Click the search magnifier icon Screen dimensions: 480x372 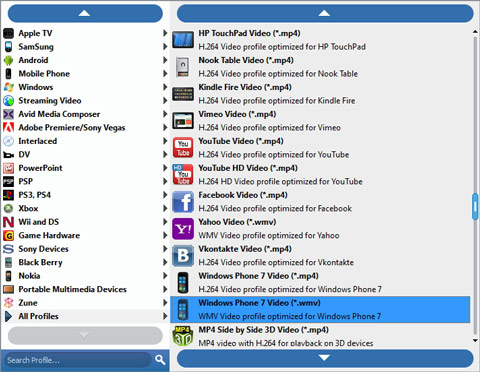point(160,360)
